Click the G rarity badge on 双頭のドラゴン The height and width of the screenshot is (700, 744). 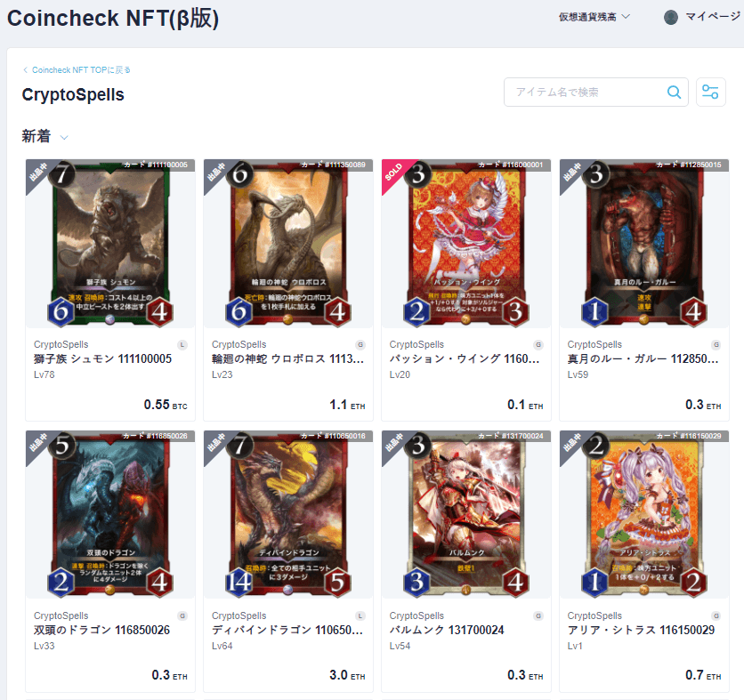(182, 616)
